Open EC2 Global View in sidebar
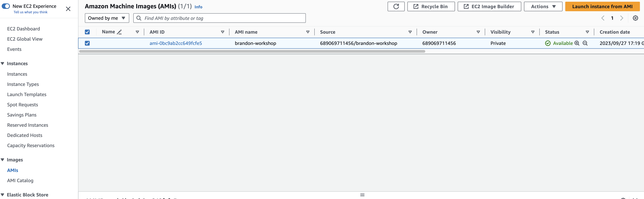 (x=25, y=39)
